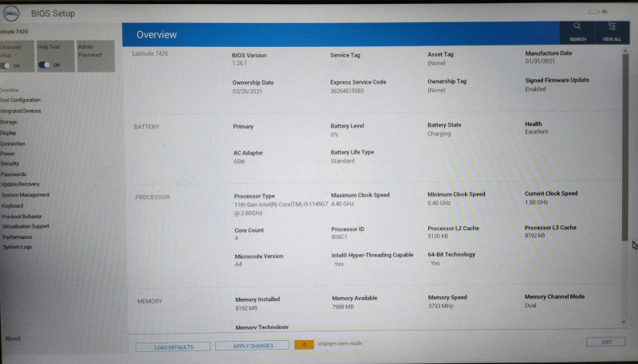Viewport: 638px width, 364px height.
Task: Click AC Adapter 65W value
Action: pyautogui.click(x=239, y=162)
